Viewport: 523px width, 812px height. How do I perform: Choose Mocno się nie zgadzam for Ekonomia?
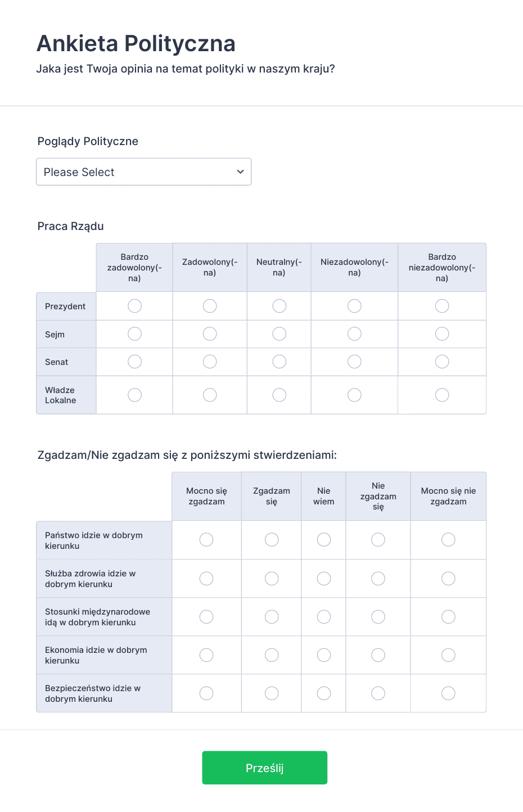(x=448, y=655)
